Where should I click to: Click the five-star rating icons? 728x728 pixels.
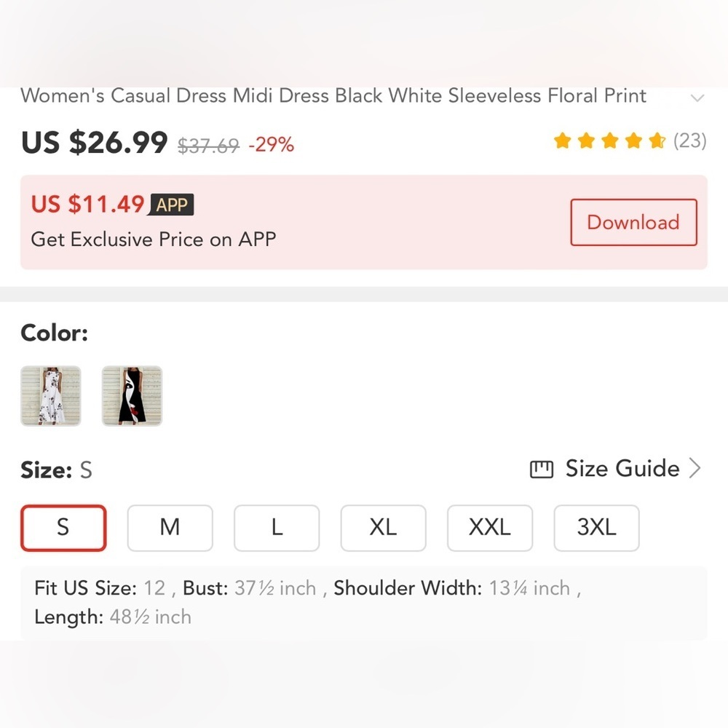click(609, 141)
